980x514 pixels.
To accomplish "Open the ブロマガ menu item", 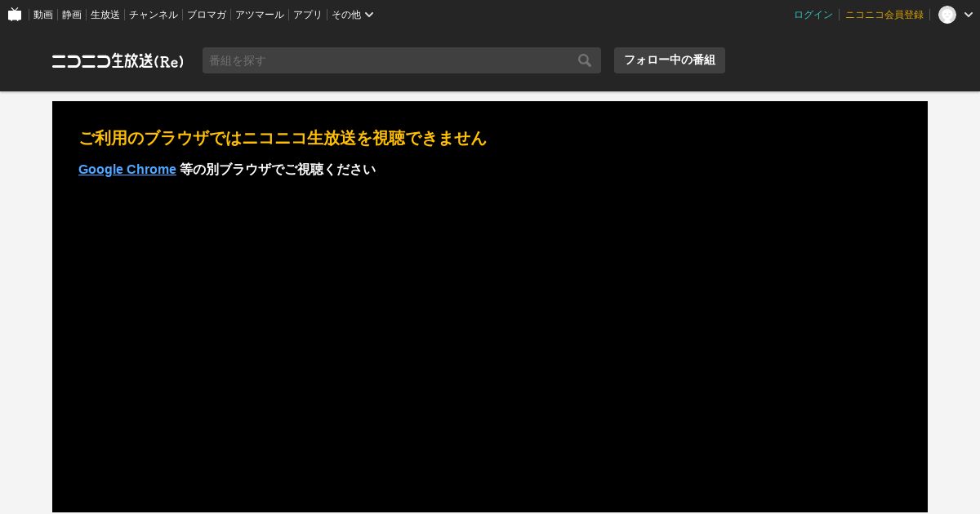I will [207, 15].
